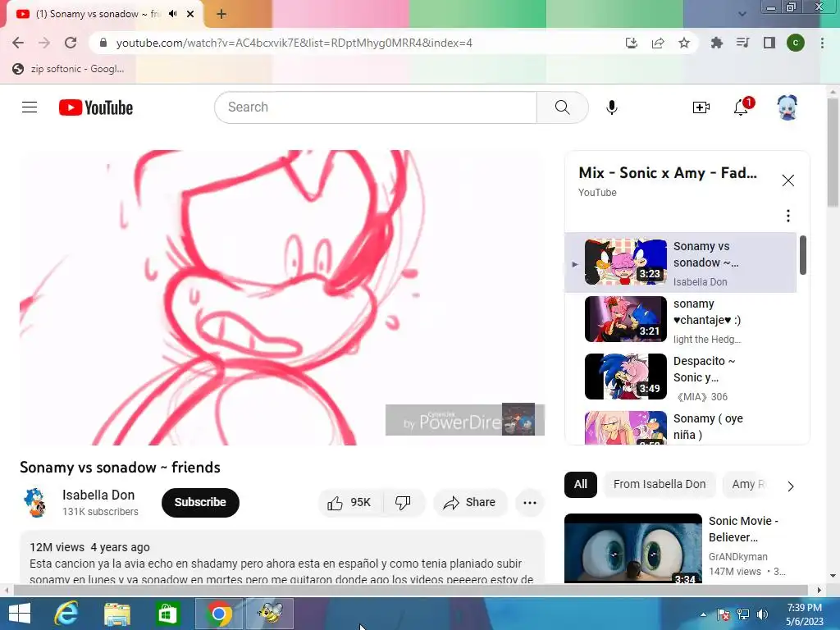The image size is (840, 630).
Task: Open the Windows Start button
Action: pos(20,614)
